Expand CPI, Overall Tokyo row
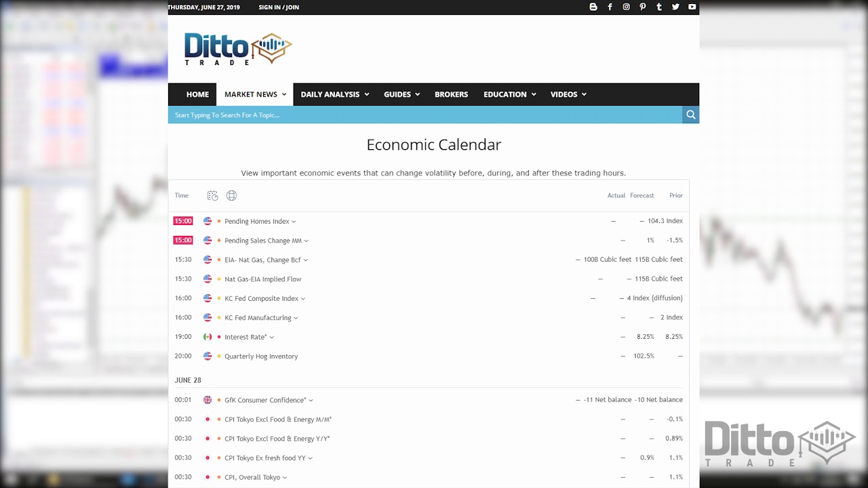 click(x=285, y=478)
